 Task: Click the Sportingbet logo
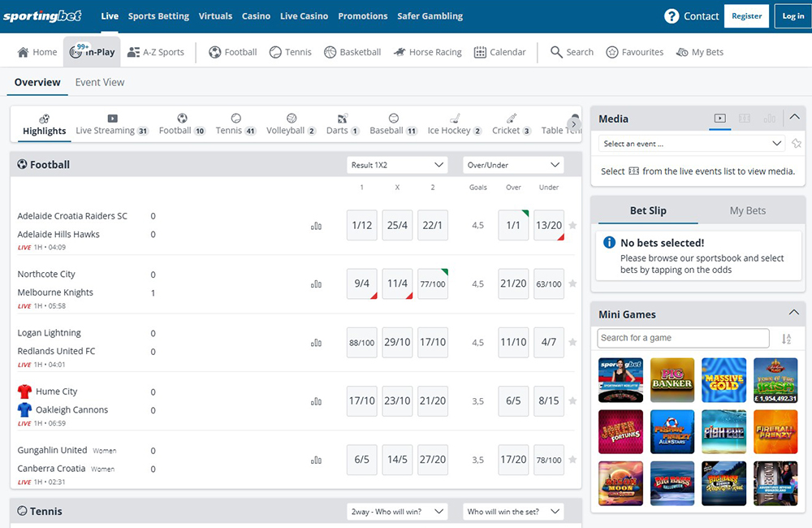click(x=42, y=16)
